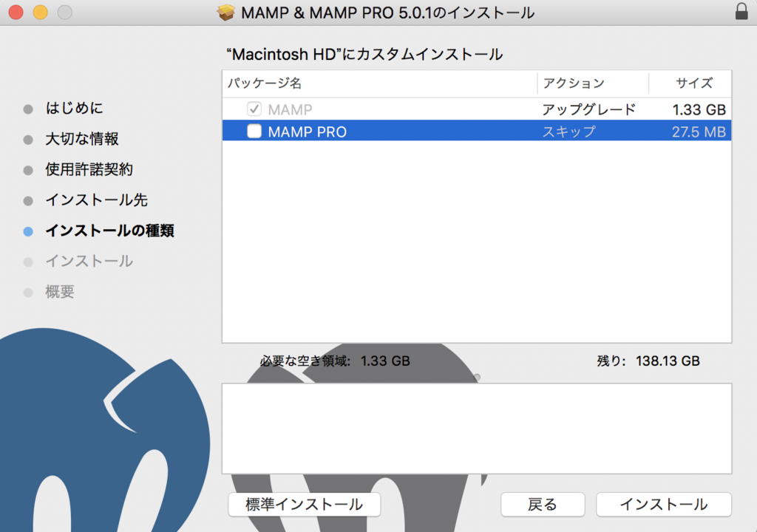Click the パッケージ名 column header
Screen dimensions: 757x532
[x=265, y=83]
